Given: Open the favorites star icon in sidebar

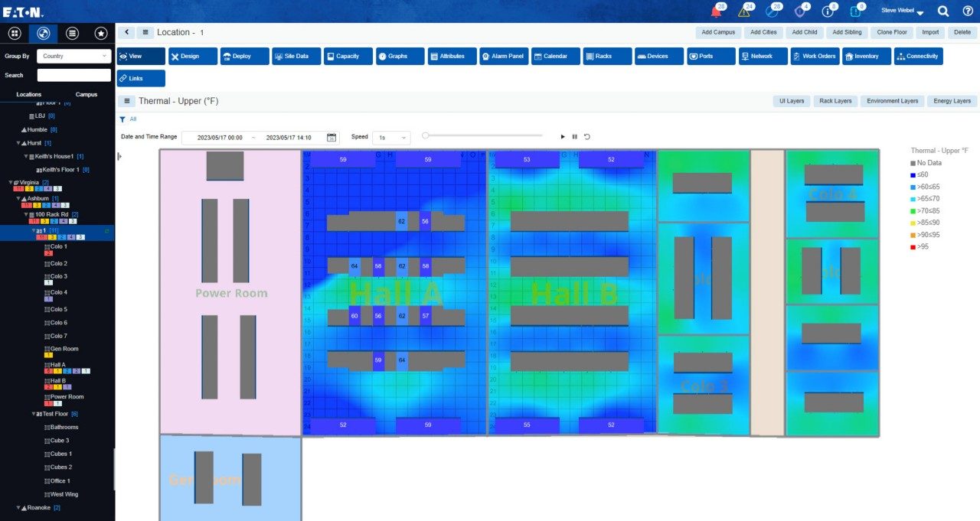Looking at the screenshot, I should coord(100,34).
